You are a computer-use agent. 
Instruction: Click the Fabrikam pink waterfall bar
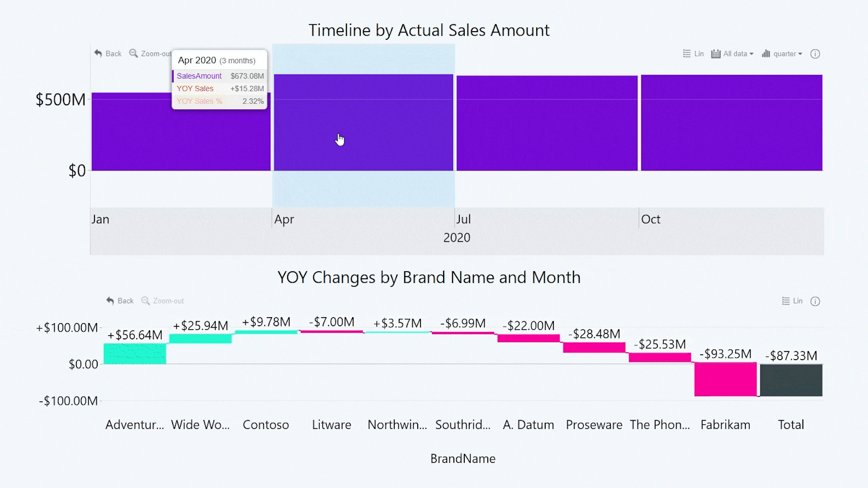coord(725,380)
